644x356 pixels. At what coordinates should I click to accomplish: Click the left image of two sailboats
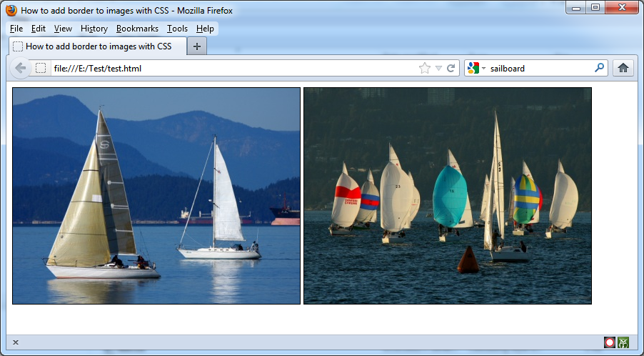(156, 196)
